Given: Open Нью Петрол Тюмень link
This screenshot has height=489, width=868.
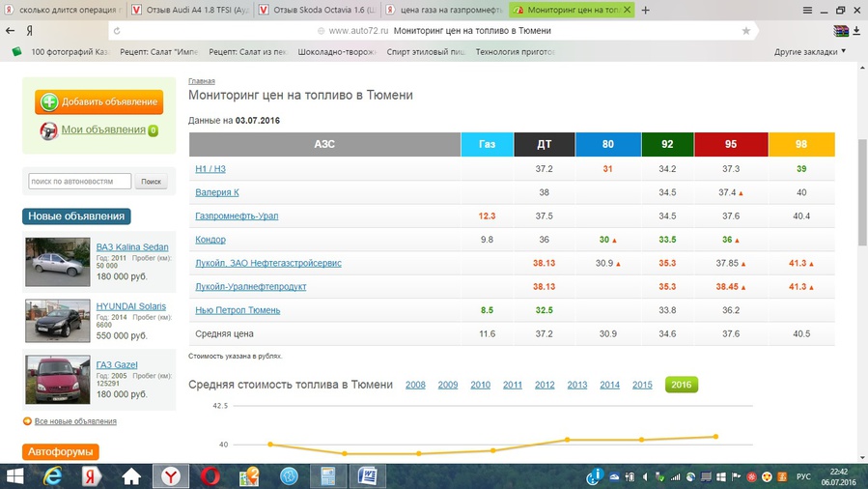Looking at the screenshot, I should pos(238,310).
